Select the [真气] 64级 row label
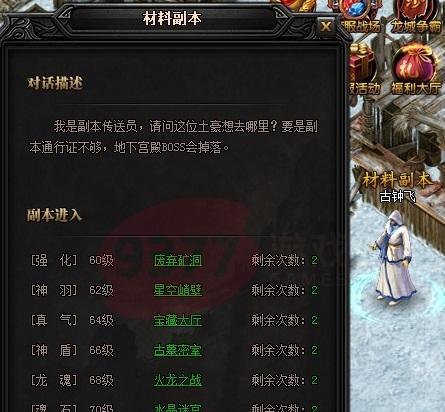 (72, 320)
